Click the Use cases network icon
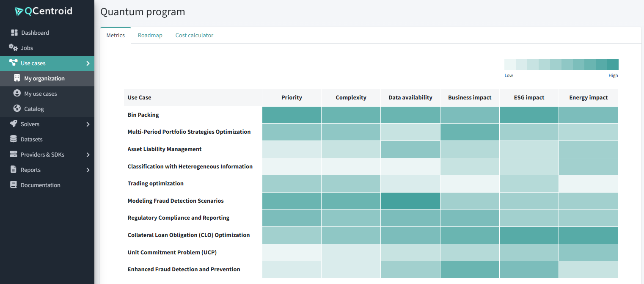The image size is (644, 284). [13, 63]
